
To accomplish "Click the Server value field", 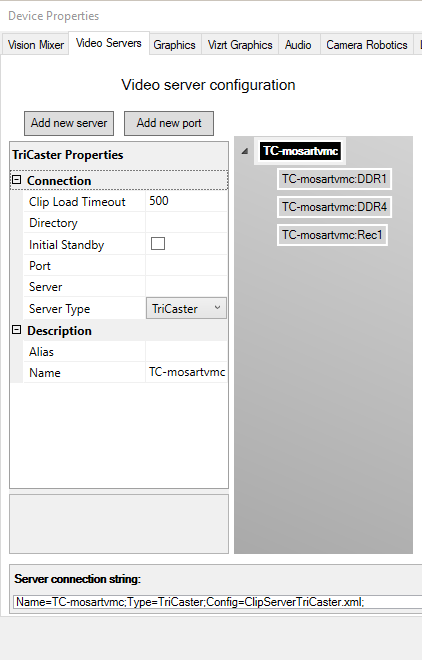I will click(186, 287).
